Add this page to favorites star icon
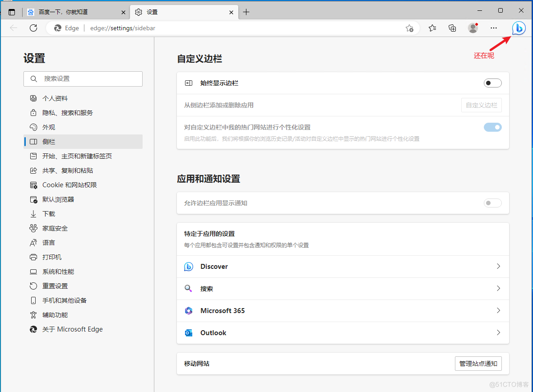 coord(409,28)
